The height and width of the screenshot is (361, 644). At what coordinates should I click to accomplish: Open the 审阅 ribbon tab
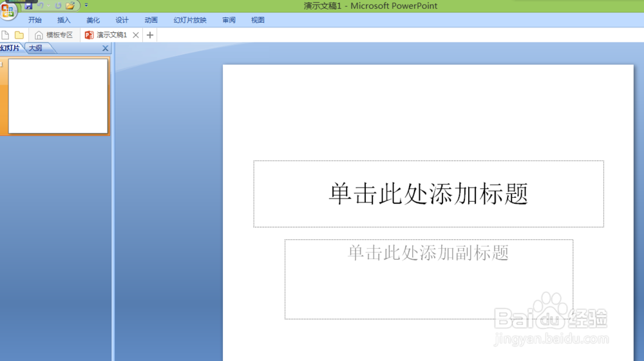229,20
